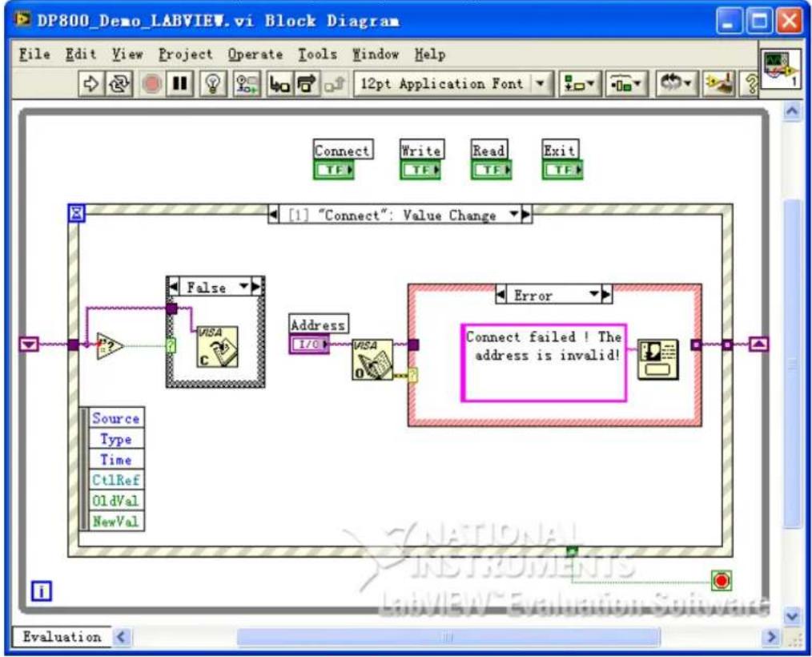Select the Time event data node
This screenshot has width=812, height=657.
coord(116,460)
